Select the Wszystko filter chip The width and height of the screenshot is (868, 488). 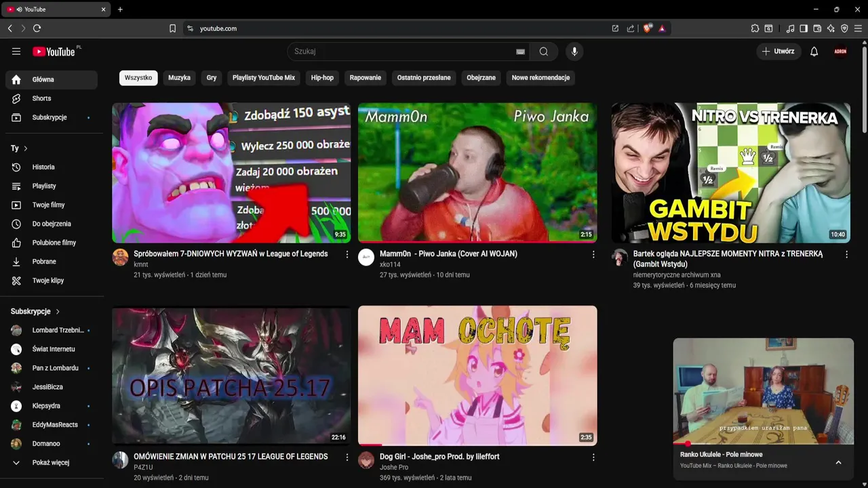(x=138, y=78)
